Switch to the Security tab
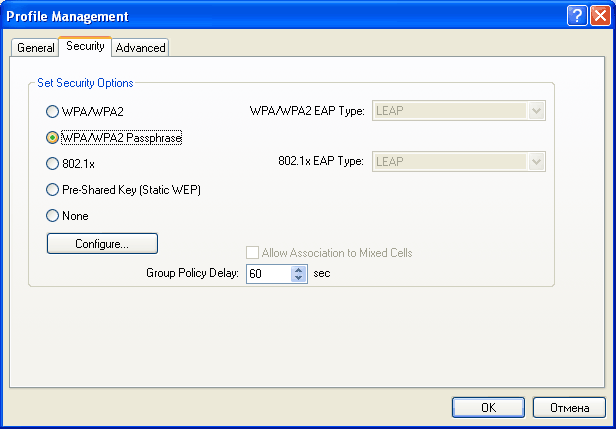The height and width of the screenshot is (429, 616). click(85, 46)
